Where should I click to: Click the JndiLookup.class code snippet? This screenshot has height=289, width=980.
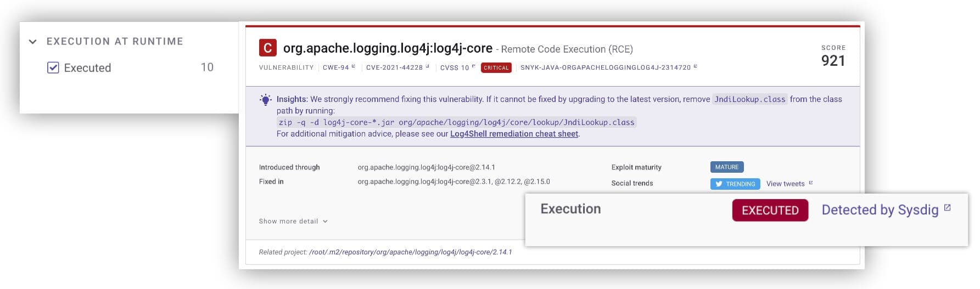(749, 99)
